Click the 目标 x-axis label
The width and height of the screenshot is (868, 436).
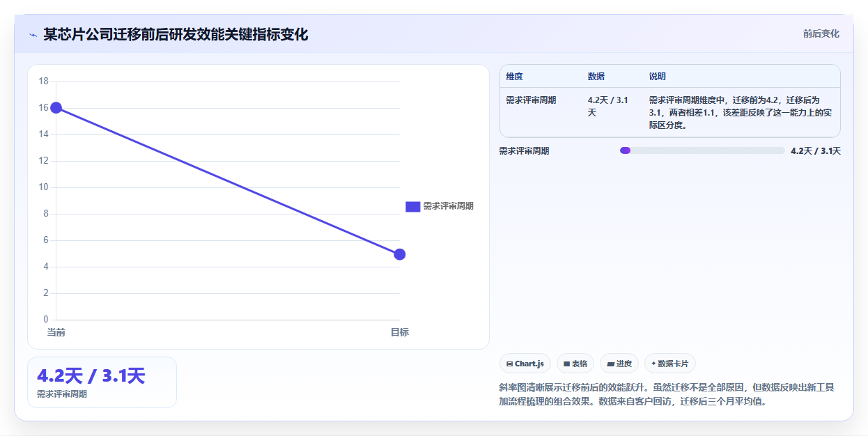pos(400,332)
